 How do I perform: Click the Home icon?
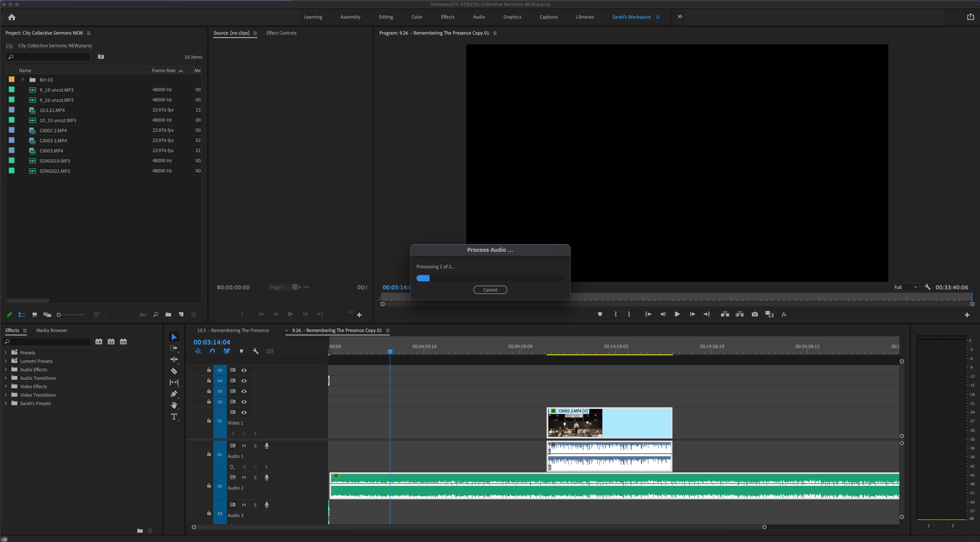12,17
